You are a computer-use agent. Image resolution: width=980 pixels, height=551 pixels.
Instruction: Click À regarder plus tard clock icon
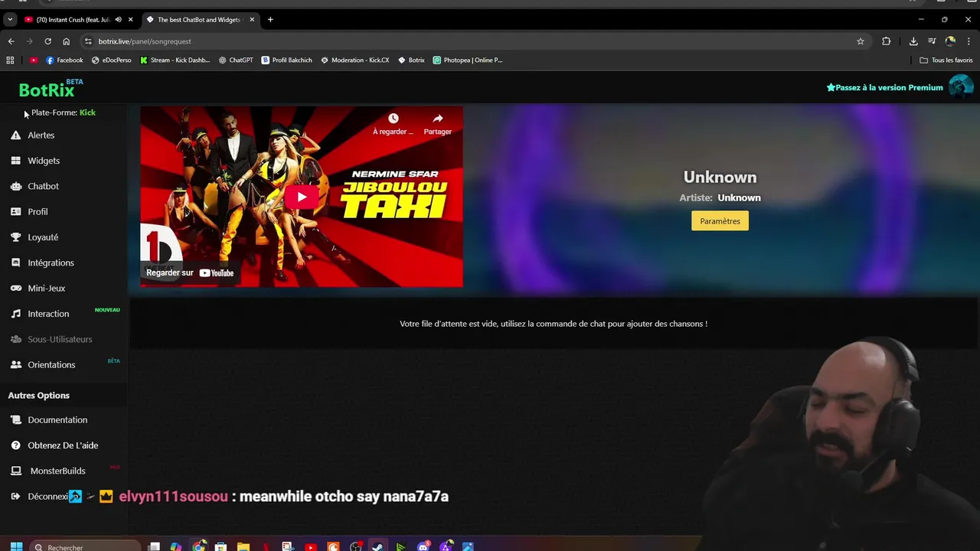coord(393,119)
